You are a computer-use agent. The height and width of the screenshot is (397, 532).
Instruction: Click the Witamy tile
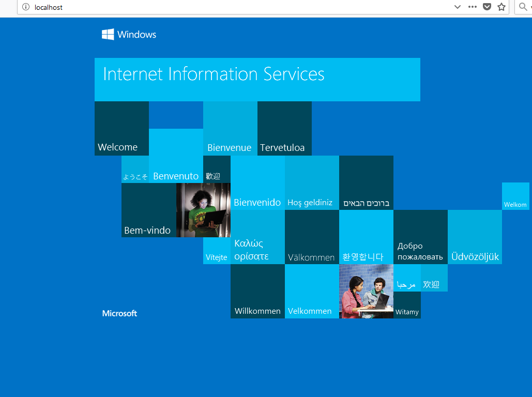click(407, 304)
